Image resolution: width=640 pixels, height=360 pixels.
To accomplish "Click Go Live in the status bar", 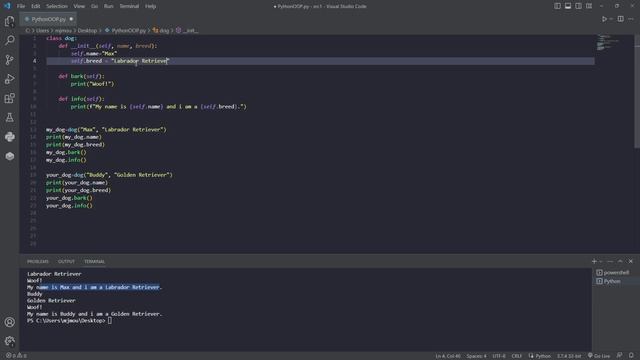I will [599, 356].
